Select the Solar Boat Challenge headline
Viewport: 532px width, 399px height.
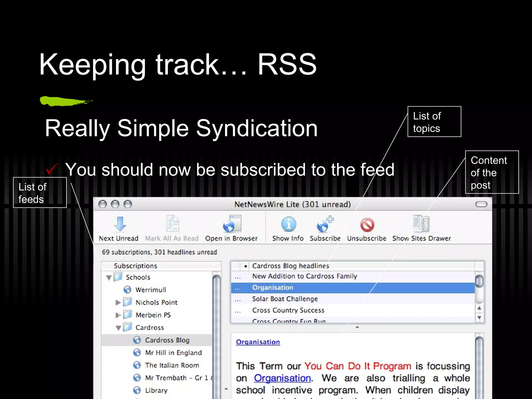pos(285,299)
